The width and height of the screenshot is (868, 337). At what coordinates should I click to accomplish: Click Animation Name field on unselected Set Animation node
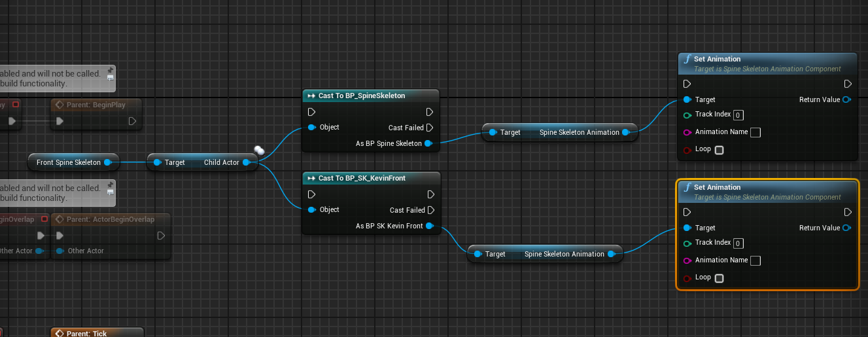(x=755, y=133)
